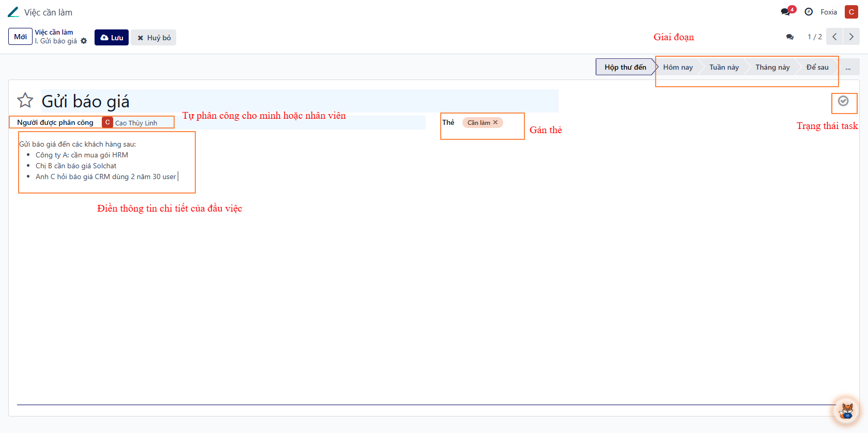
Task: Open the Foxia company switcher
Action: (828, 12)
